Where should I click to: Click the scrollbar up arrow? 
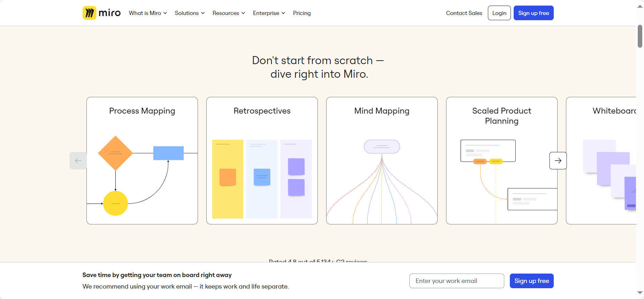(640, 6)
